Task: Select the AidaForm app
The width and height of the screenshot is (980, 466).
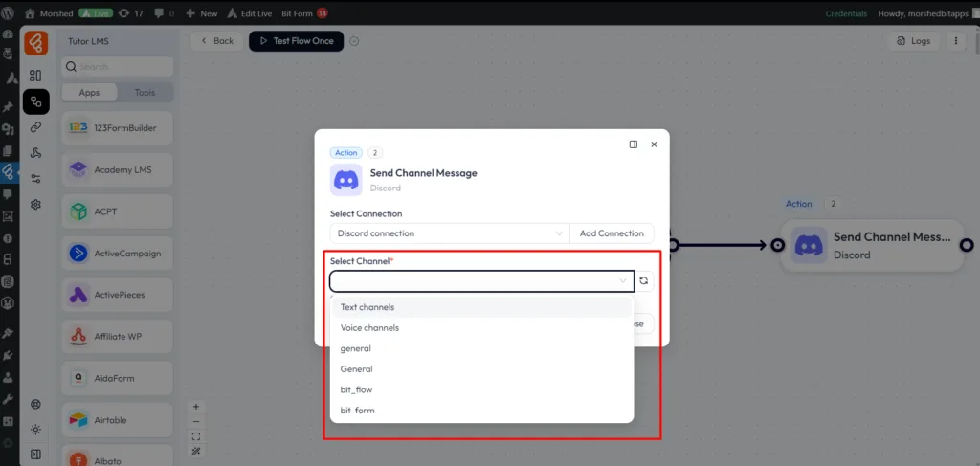Action: (118, 378)
